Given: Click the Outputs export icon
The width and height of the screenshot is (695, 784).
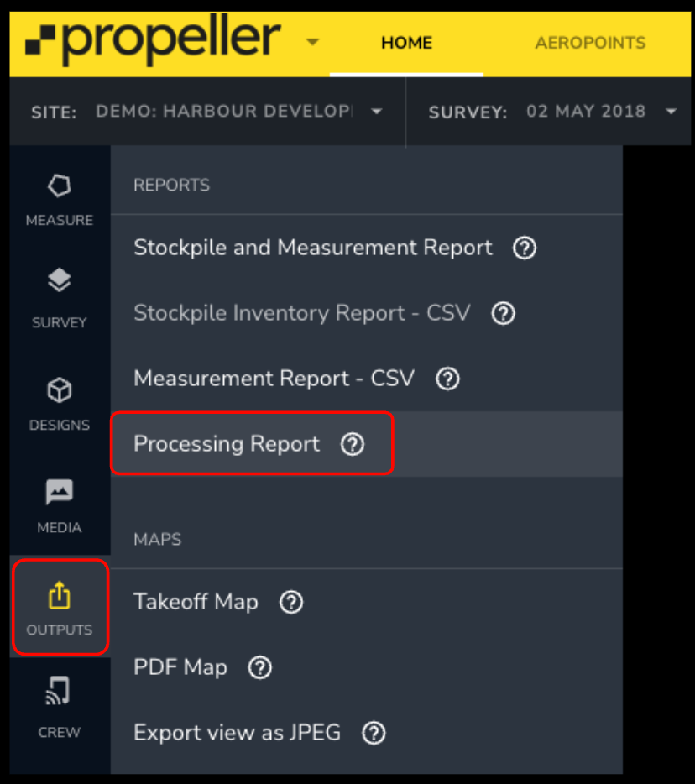Looking at the screenshot, I should (59, 597).
